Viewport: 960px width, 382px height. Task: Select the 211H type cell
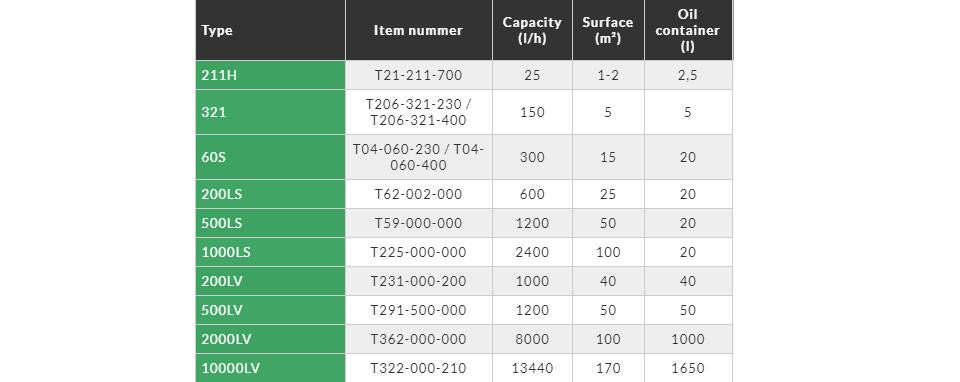point(271,75)
